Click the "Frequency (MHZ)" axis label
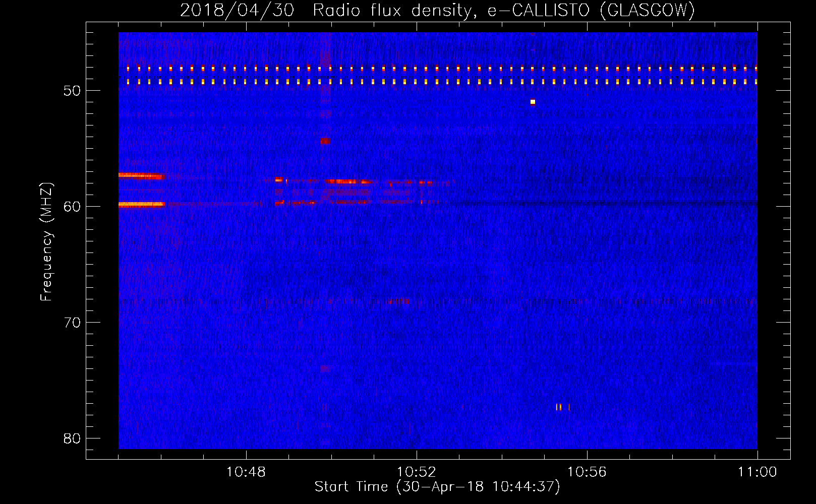The image size is (816, 504). [x=46, y=242]
